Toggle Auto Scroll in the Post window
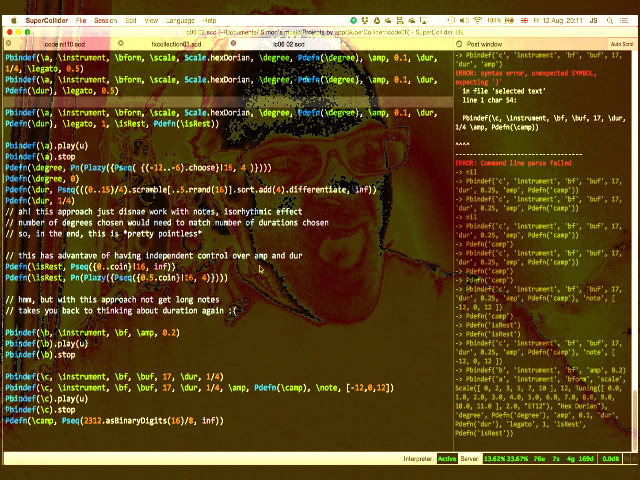Screen dimensions: 640x480 (x=621, y=44)
